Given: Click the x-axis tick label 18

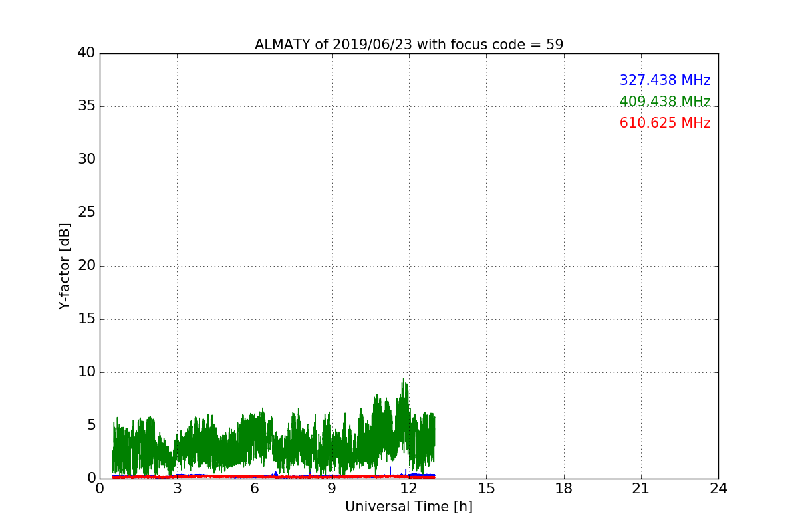Looking at the screenshot, I should tap(564, 489).
